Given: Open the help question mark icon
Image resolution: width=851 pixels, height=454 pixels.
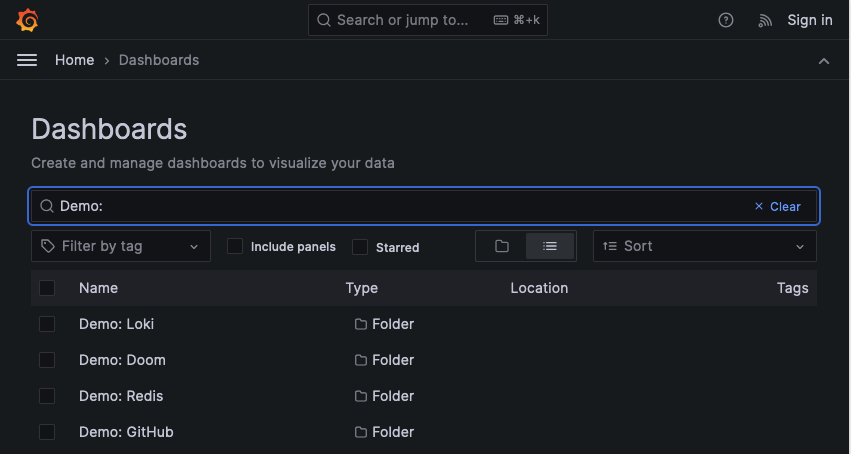Looking at the screenshot, I should click(x=727, y=20).
